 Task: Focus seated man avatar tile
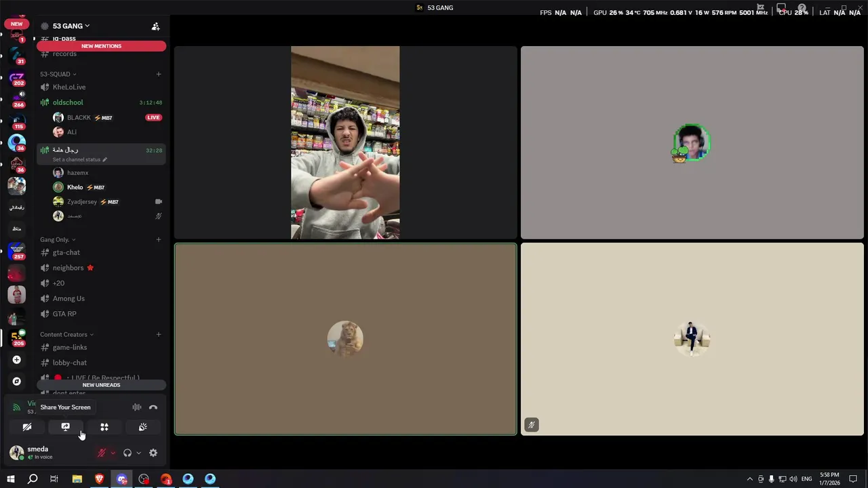(692, 339)
